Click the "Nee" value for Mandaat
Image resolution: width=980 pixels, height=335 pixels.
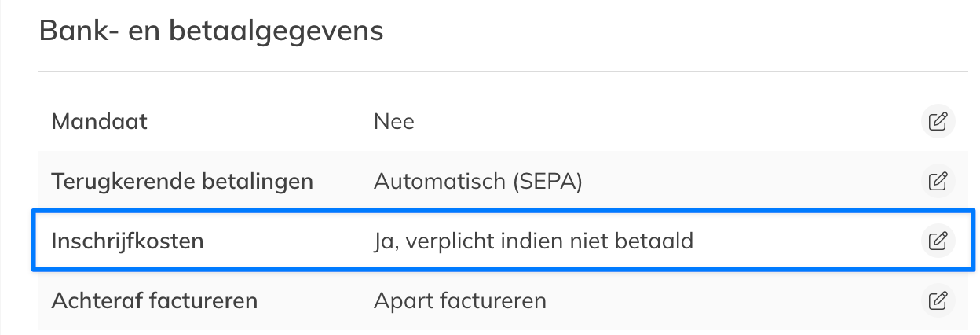(393, 122)
